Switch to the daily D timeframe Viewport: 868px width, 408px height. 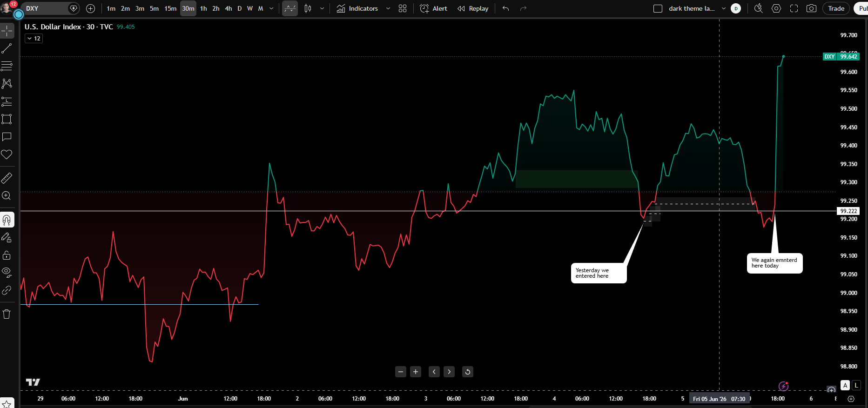pos(240,8)
